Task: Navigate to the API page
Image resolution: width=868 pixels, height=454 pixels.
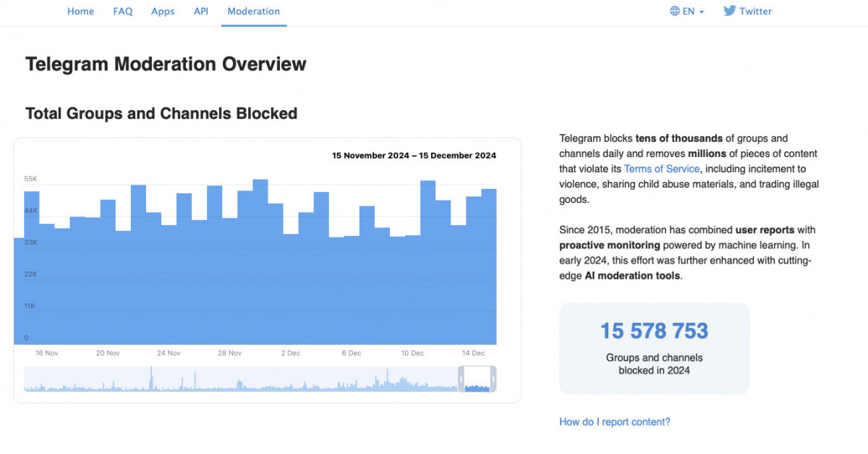Action: (x=201, y=12)
